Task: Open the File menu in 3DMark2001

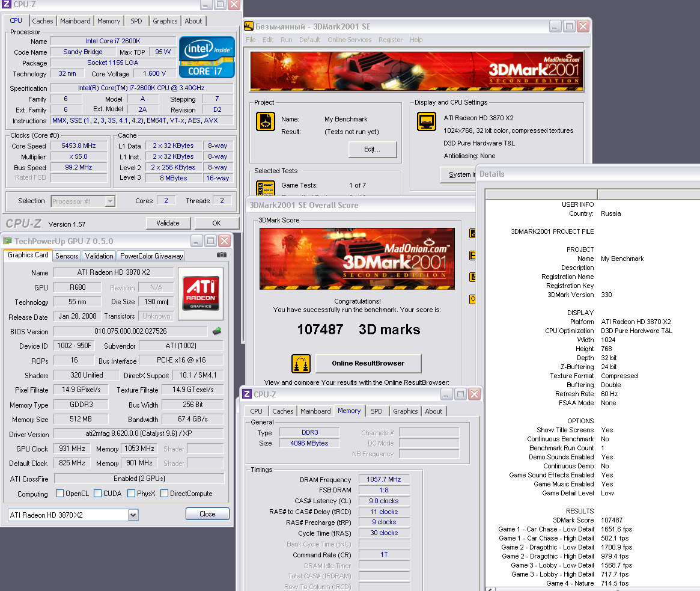Action: pyautogui.click(x=251, y=40)
